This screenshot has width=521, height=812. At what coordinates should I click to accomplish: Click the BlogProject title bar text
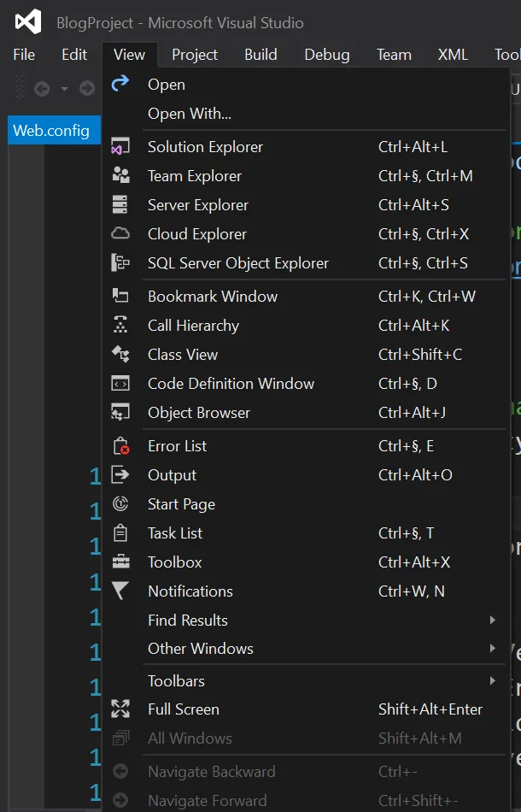(180, 23)
